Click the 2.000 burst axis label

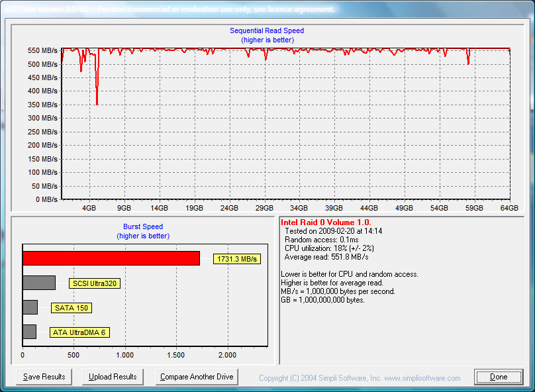tap(228, 355)
